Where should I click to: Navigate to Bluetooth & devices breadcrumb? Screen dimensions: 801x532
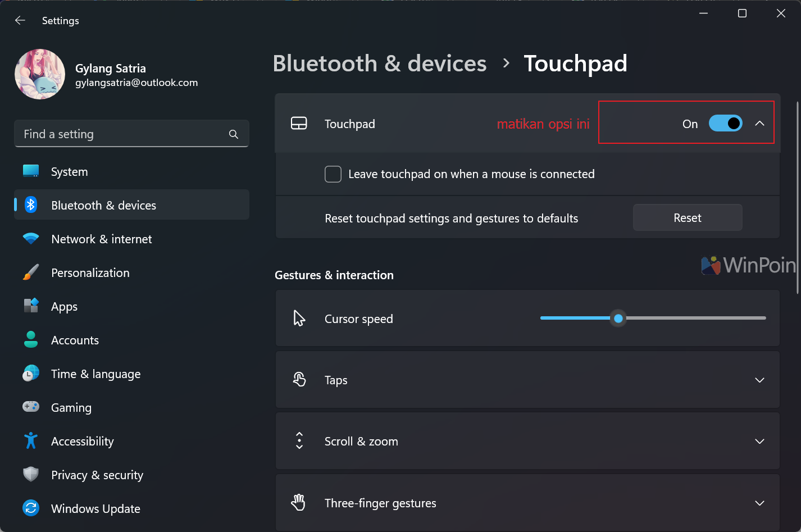click(380, 63)
